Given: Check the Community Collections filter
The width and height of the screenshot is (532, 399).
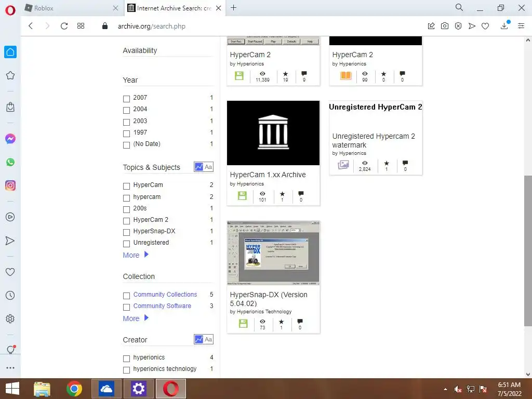Looking at the screenshot, I should 127,296.
